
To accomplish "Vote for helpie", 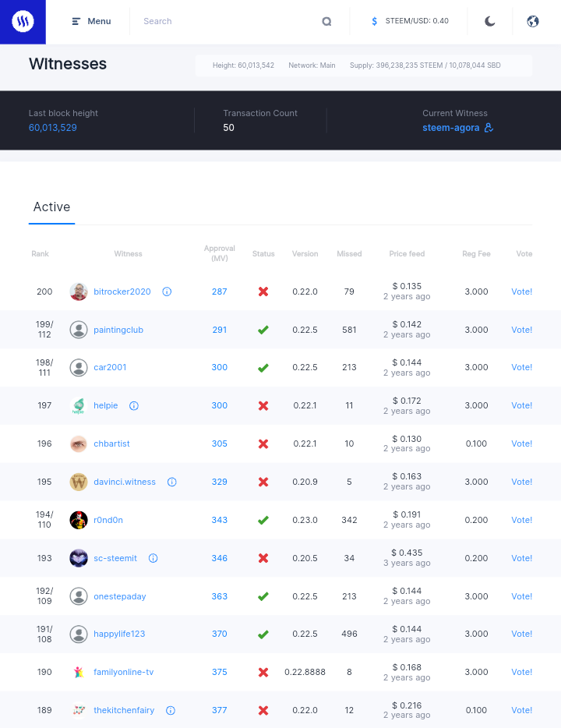I will [521, 405].
